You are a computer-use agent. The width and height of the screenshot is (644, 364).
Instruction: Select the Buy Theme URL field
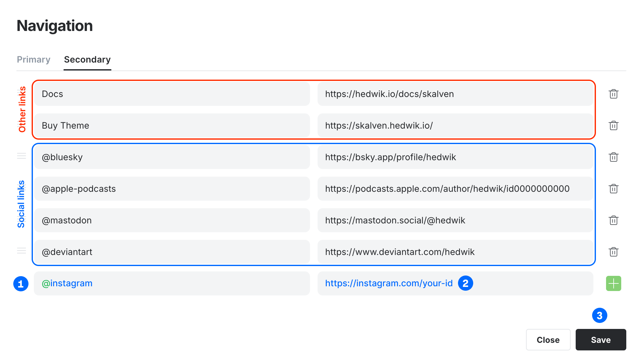pyautogui.click(x=455, y=125)
